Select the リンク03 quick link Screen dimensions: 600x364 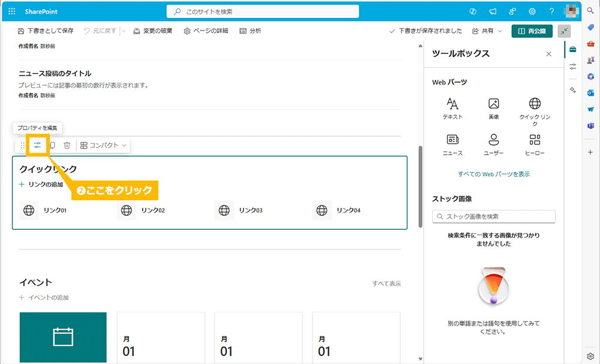pyautogui.click(x=238, y=210)
